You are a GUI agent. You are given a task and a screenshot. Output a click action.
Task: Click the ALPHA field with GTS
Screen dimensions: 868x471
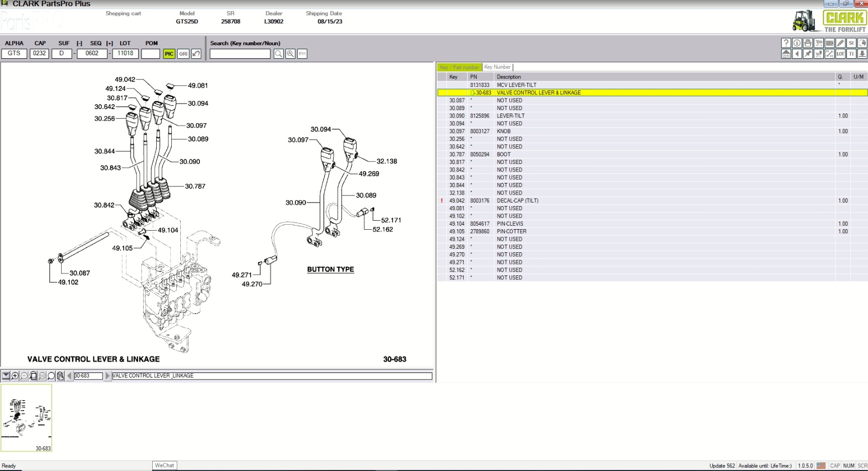14,53
